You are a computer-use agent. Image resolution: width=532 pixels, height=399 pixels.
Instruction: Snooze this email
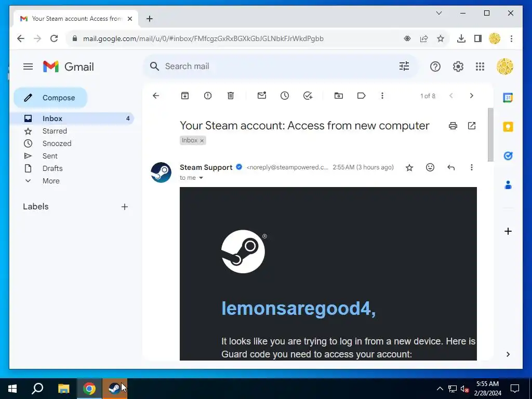point(285,96)
